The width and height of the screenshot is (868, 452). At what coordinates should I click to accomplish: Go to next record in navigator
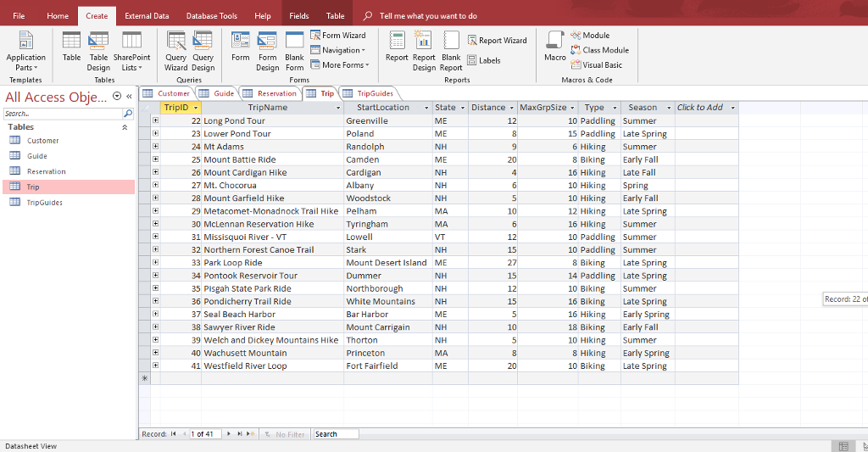[227, 434]
